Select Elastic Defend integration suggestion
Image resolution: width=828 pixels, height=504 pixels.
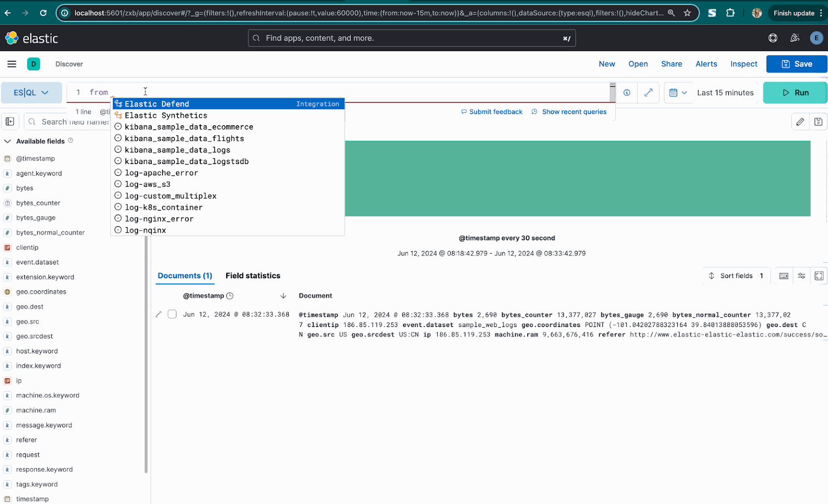(x=228, y=104)
